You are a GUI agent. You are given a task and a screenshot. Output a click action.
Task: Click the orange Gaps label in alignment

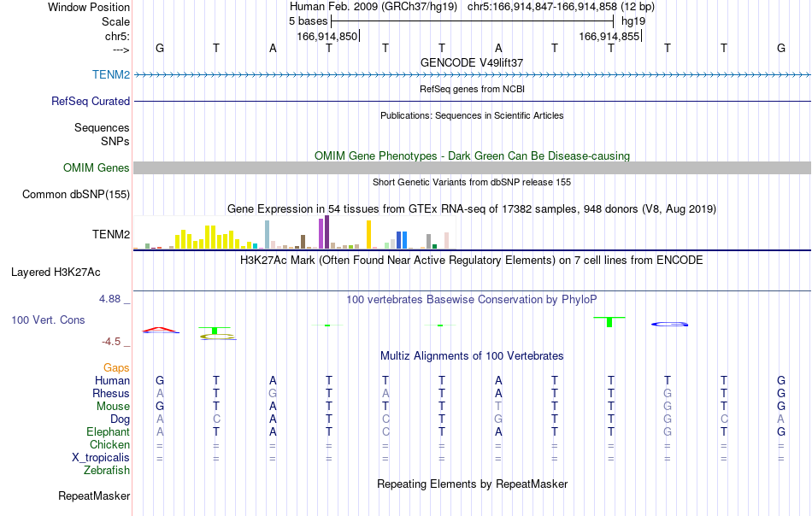click(116, 367)
